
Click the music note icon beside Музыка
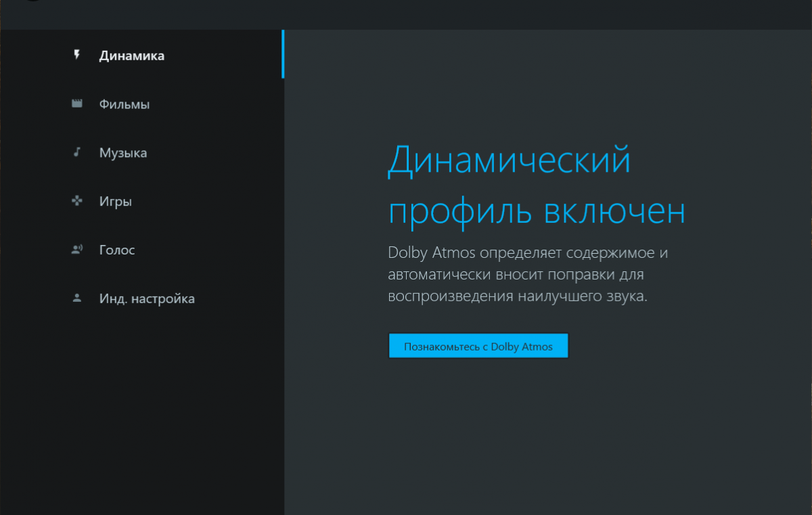point(76,152)
